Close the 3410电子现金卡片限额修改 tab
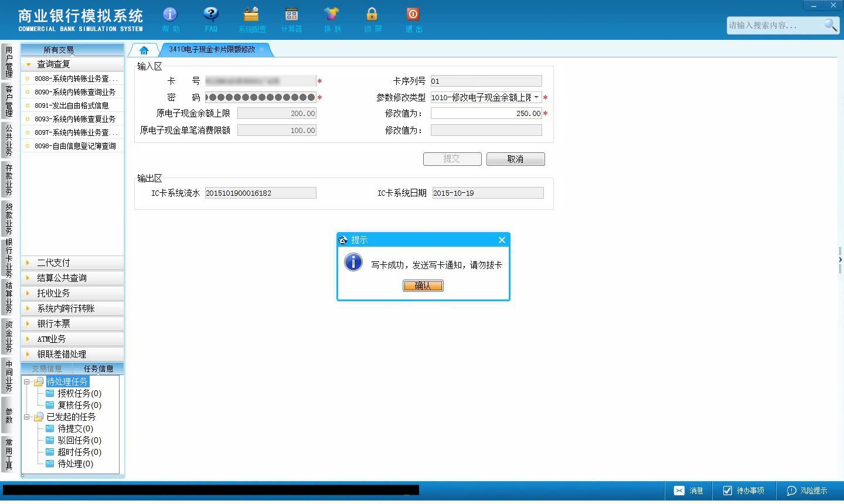 (x=262, y=50)
